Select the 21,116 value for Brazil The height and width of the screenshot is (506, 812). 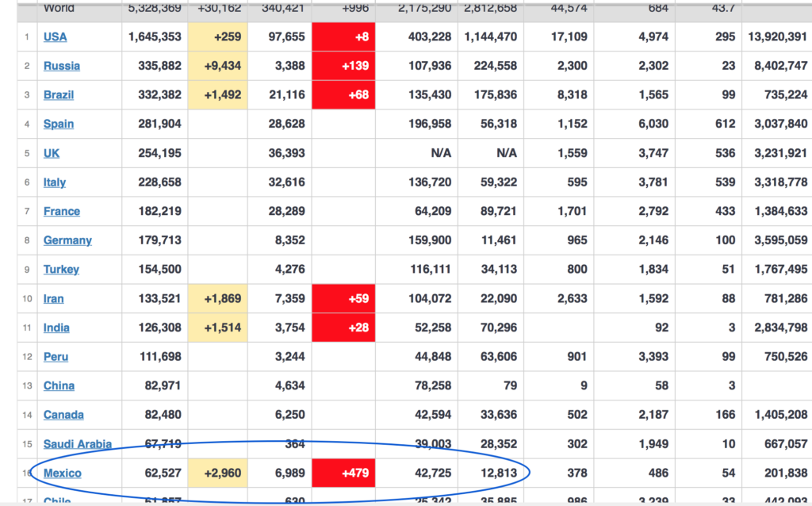(287, 95)
